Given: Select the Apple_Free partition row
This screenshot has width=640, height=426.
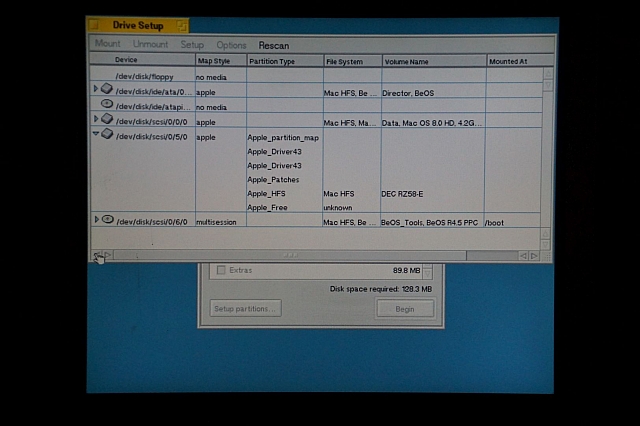Looking at the screenshot, I should [x=267, y=207].
